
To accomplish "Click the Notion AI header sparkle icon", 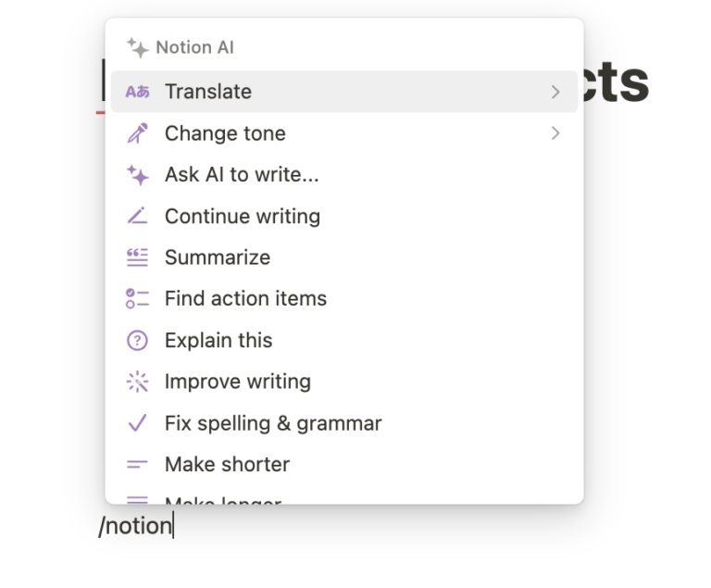I will click(x=137, y=47).
